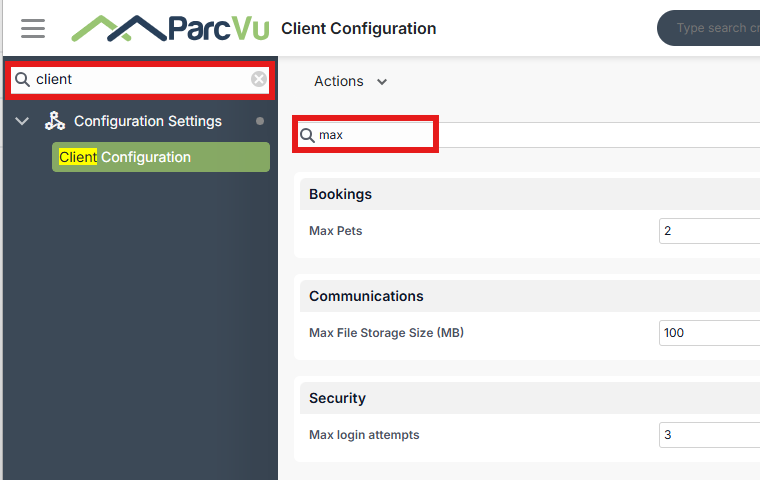Click the Configuration Settings network icon
This screenshot has height=480, width=760.
(x=55, y=121)
